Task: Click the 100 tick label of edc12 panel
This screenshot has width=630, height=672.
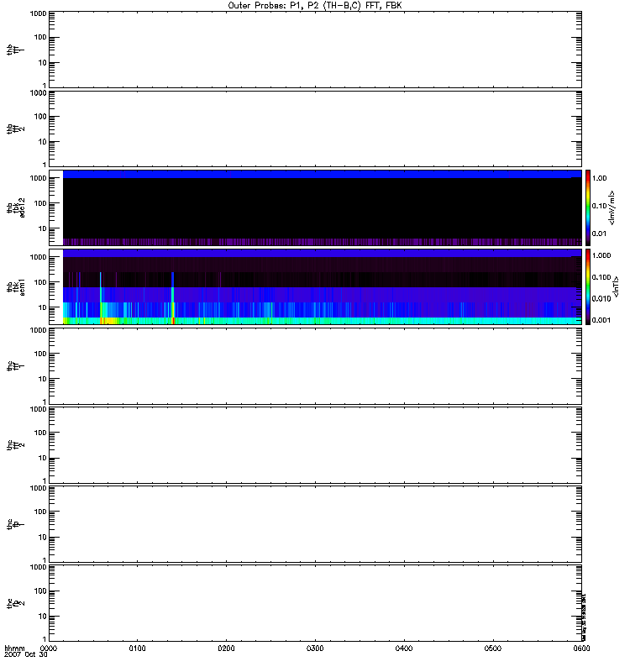Action: [40, 203]
